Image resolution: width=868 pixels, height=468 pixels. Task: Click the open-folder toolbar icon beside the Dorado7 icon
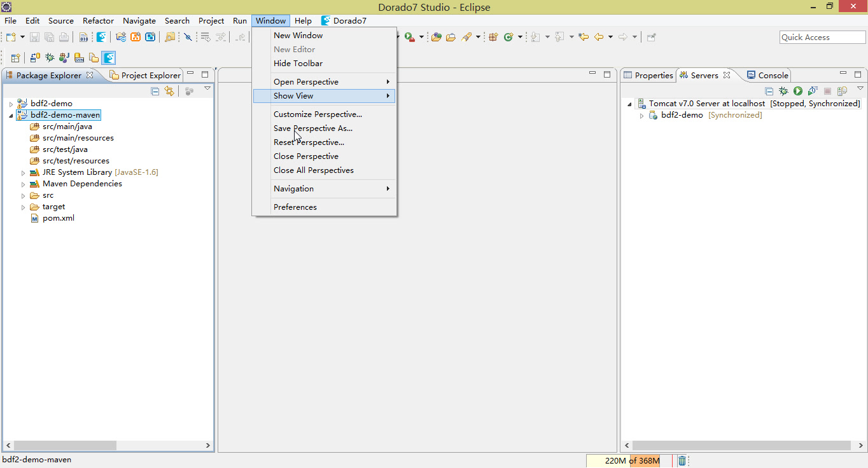click(x=121, y=37)
